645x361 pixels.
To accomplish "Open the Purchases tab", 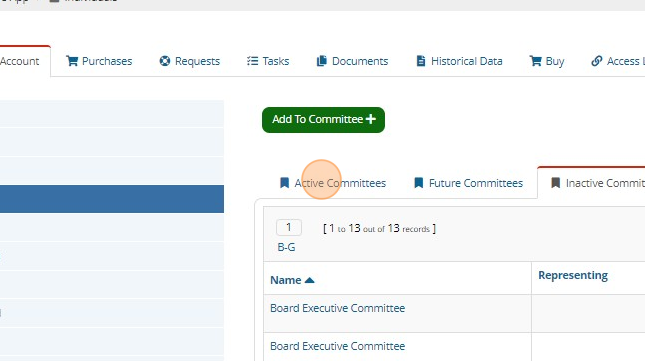I will tap(99, 61).
